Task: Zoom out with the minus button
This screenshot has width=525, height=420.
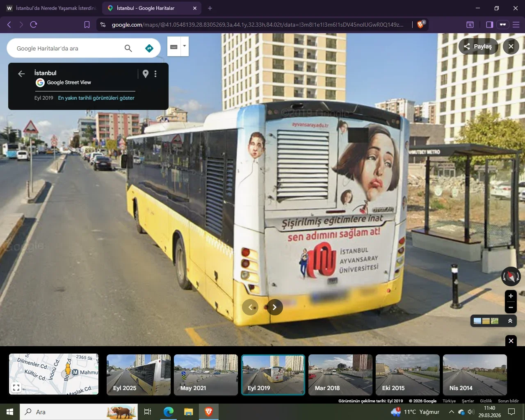Action: click(511, 307)
